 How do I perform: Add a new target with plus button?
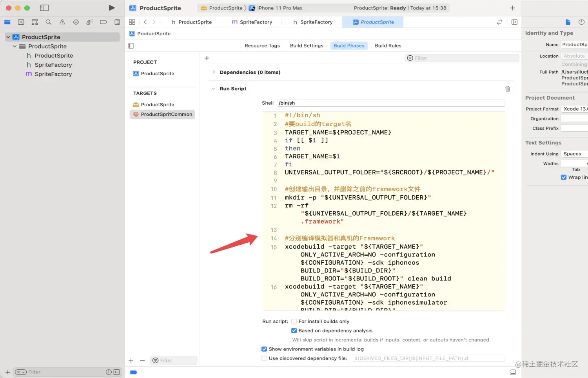point(131,360)
